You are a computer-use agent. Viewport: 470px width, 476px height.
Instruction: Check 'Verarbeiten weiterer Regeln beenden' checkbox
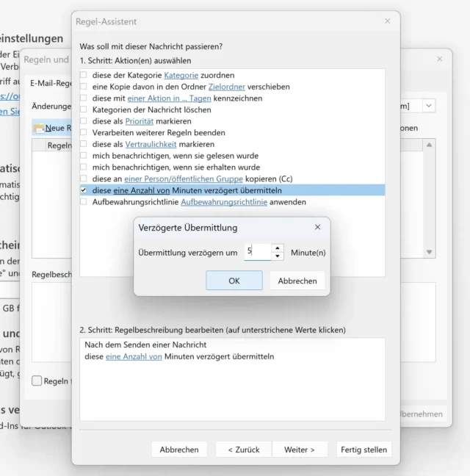point(84,133)
